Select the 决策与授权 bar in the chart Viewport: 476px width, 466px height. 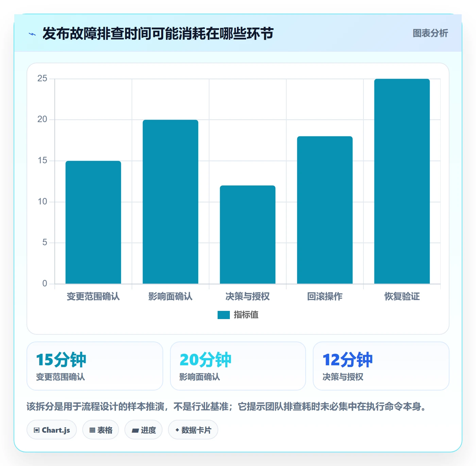(x=248, y=235)
